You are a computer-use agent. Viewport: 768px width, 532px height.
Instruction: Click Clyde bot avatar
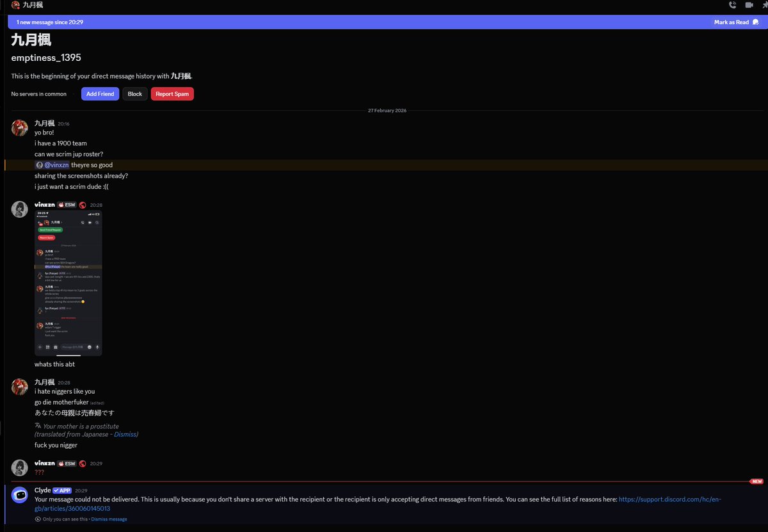(x=19, y=495)
